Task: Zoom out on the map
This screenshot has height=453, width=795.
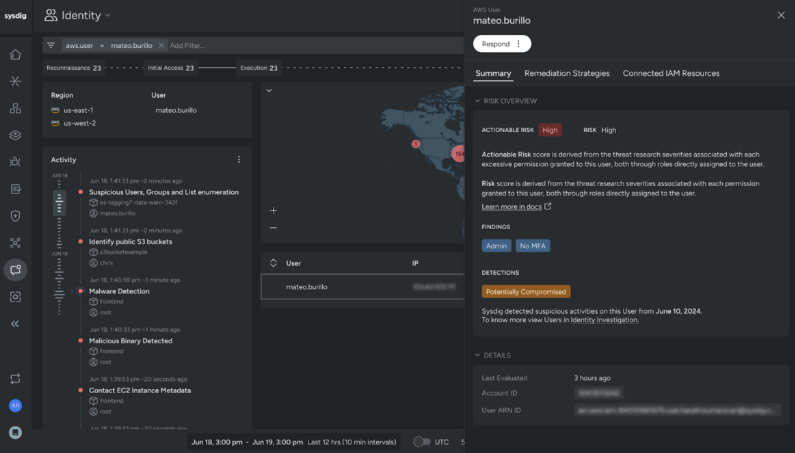Action: 273,228
